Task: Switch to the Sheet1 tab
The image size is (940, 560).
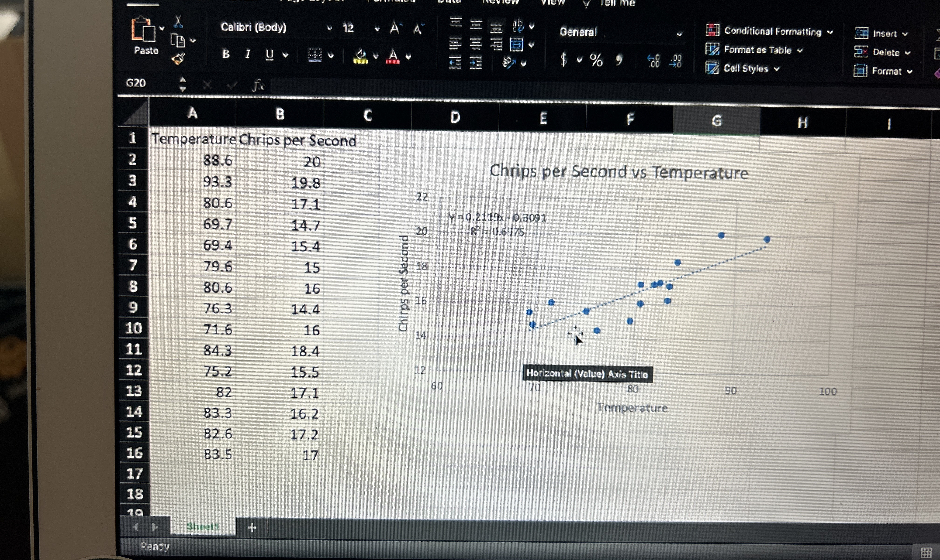Action: 203,526
